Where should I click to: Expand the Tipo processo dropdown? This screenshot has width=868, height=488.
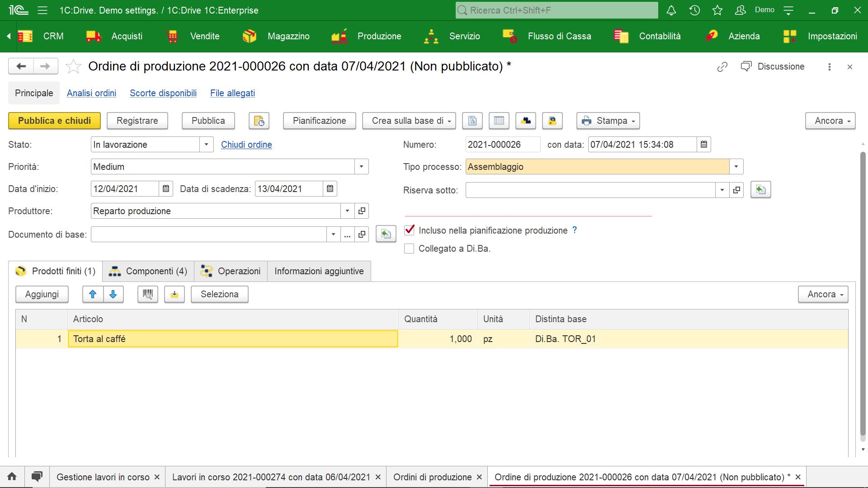[x=736, y=167]
